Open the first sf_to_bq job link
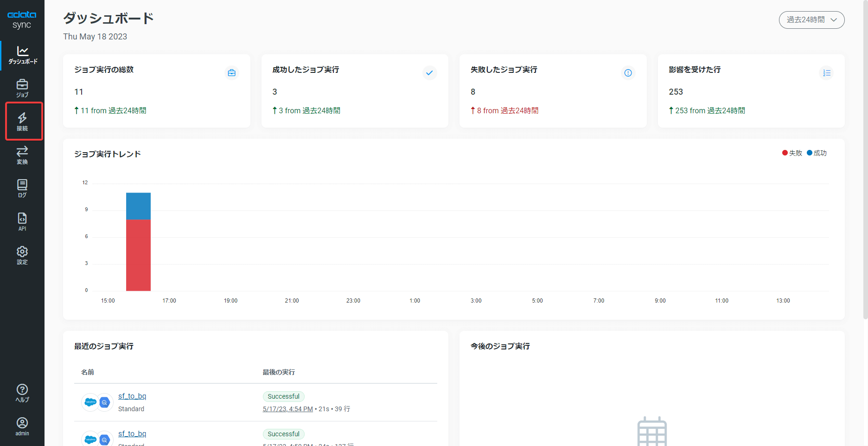 coord(132,396)
